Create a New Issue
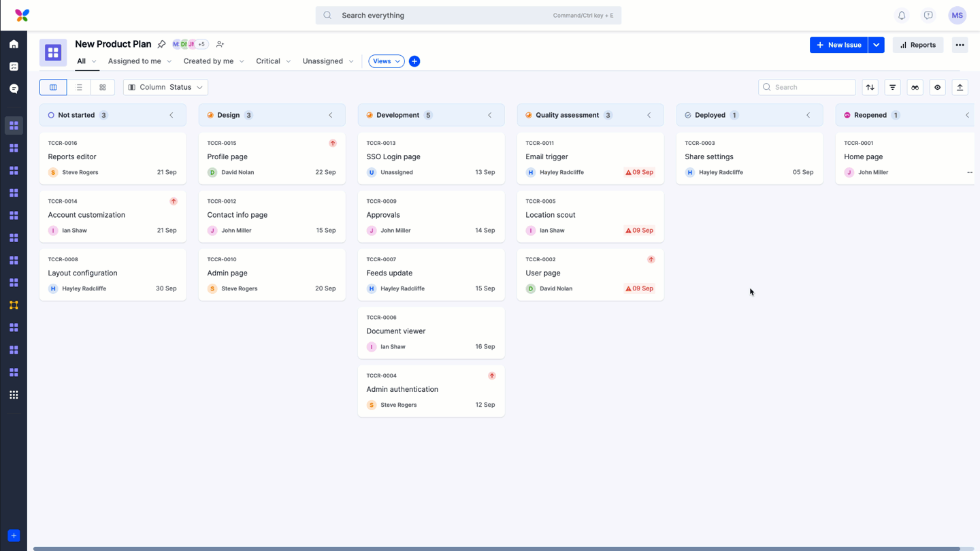The image size is (980, 551). [839, 45]
